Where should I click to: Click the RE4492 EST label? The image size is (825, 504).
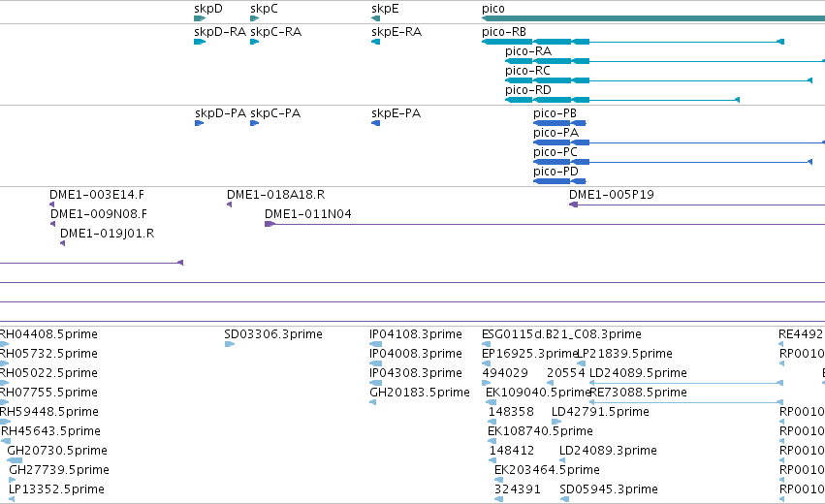[x=801, y=334]
